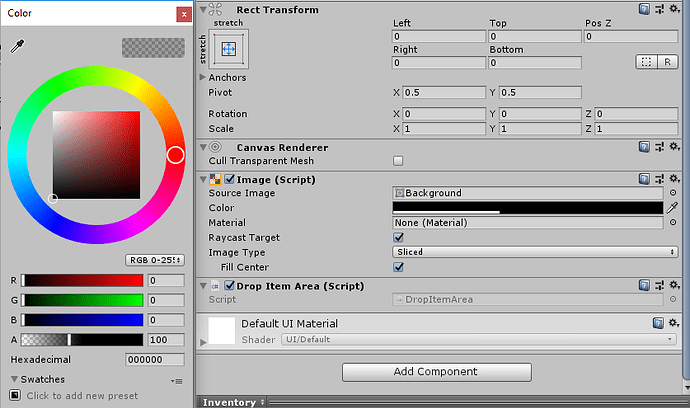Toggle blueprint mode in Rect Transform

coord(646,62)
